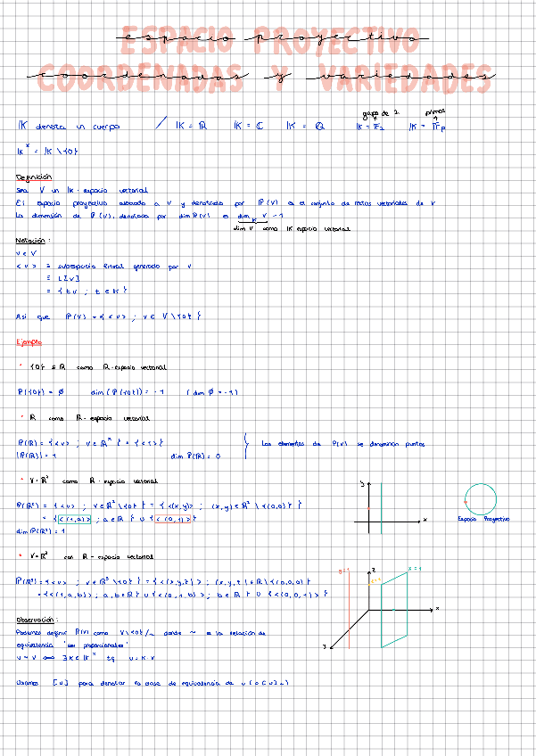
Task: Click the underlined heading "Definición"
Action: [34, 177]
